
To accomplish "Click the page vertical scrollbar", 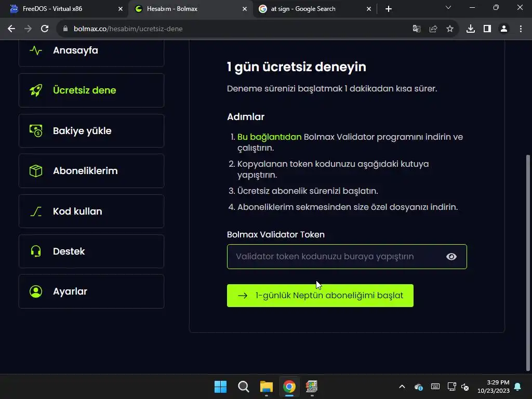I will pos(528,263).
